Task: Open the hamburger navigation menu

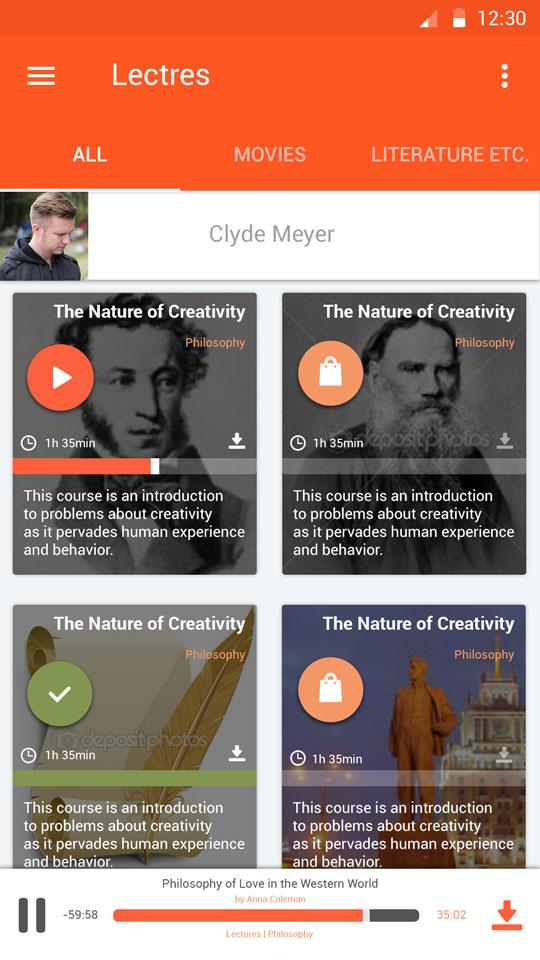Action: tap(41, 76)
